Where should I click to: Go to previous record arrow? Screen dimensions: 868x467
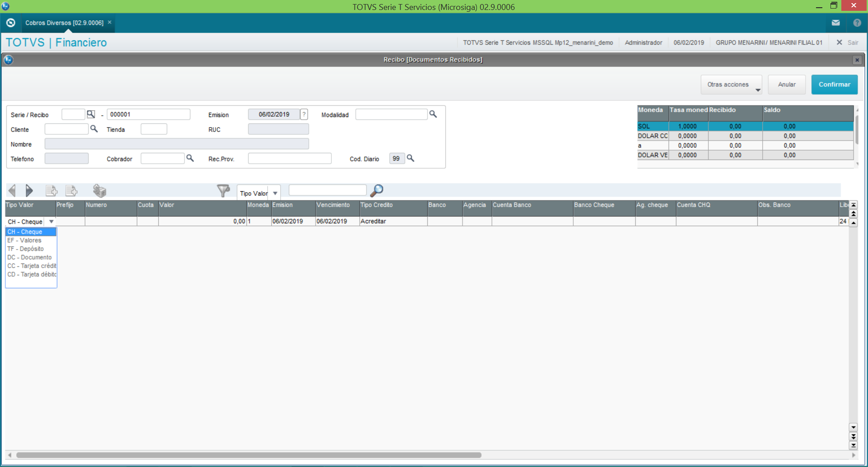pos(12,190)
